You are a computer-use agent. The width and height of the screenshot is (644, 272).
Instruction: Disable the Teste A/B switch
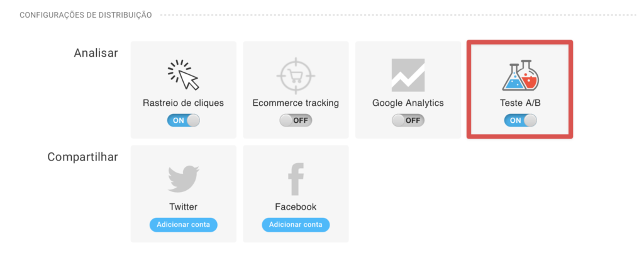pos(520,120)
